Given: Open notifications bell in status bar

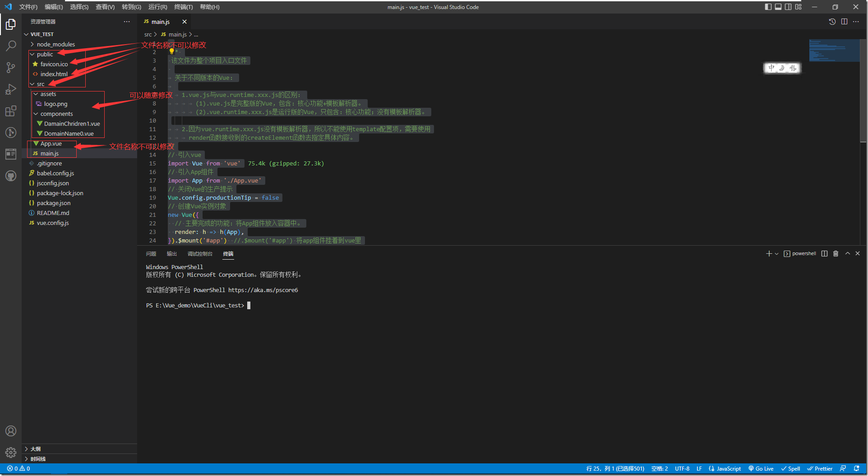Looking at the screenshot, I should [x=856, y=469].
